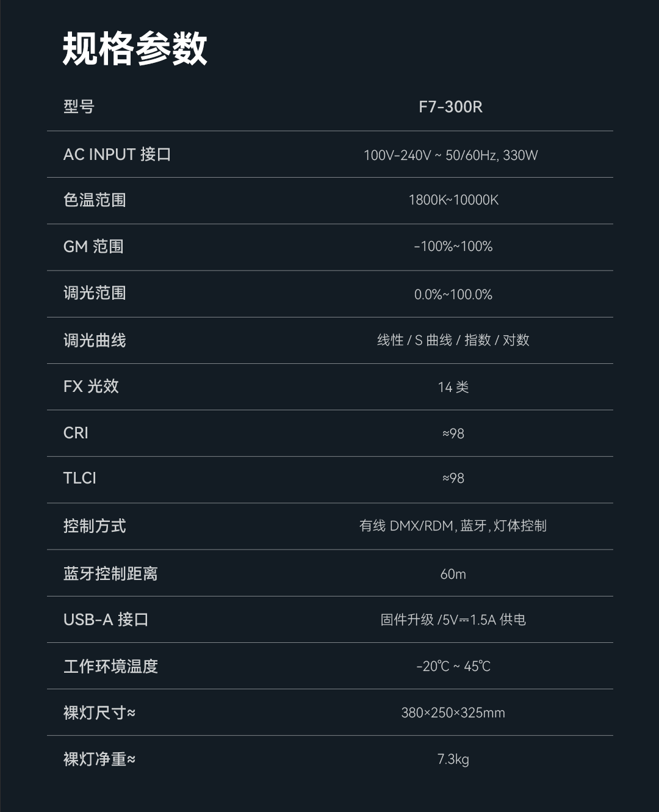
Task: Select the USB-A 接口 label
Action: coord(106,620)
